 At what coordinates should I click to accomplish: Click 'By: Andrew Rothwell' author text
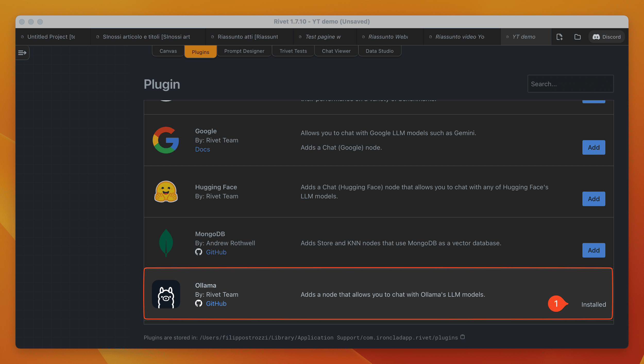point(225,243)
